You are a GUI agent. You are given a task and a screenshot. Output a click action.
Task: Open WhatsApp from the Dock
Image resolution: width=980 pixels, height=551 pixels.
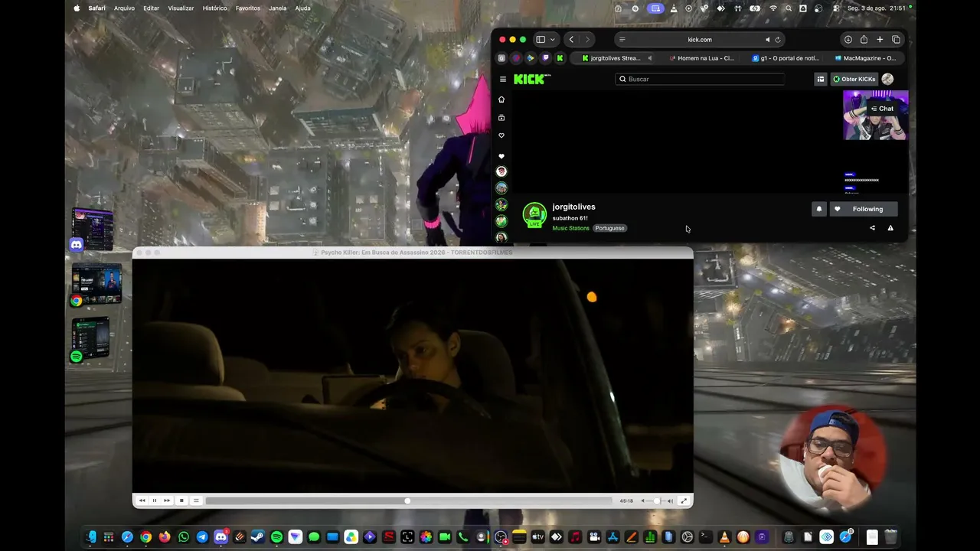click(184, 537)
